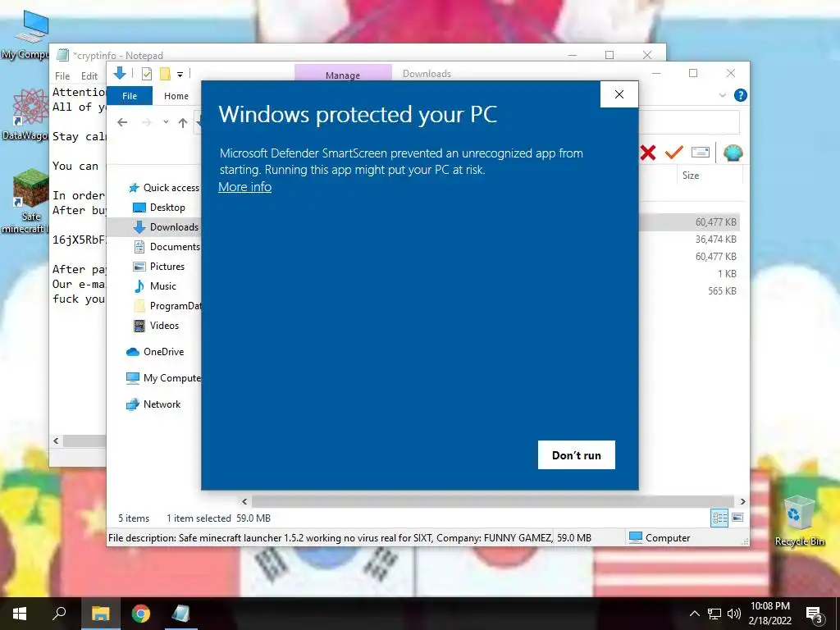This screenshot has width=840, height=630.
Task: Select Network in navigation pane
Action: click(x=153, y=404)
